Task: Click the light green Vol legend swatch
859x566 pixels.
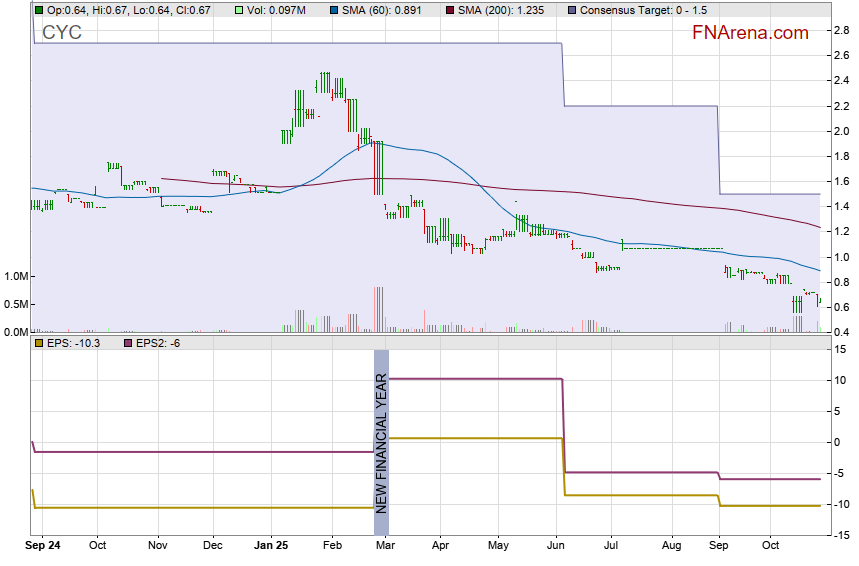Action: point(238,9)
